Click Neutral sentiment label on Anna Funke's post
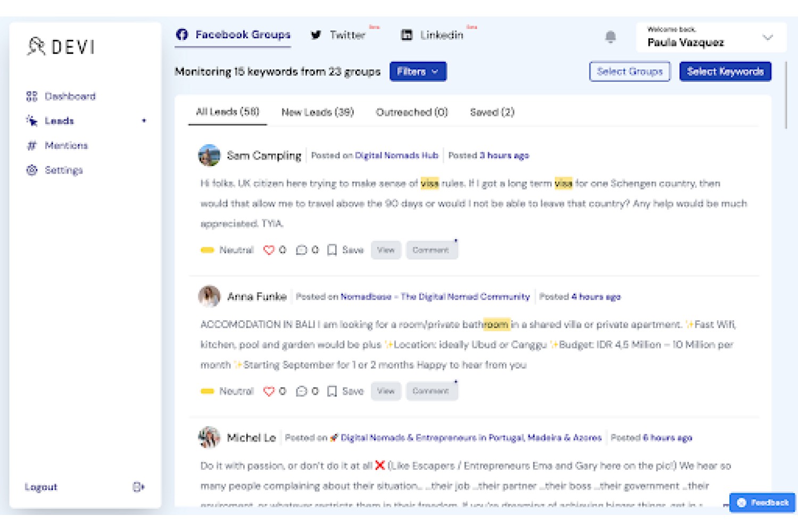The height and width of the screenshot is (532, 798). (237, 391)
